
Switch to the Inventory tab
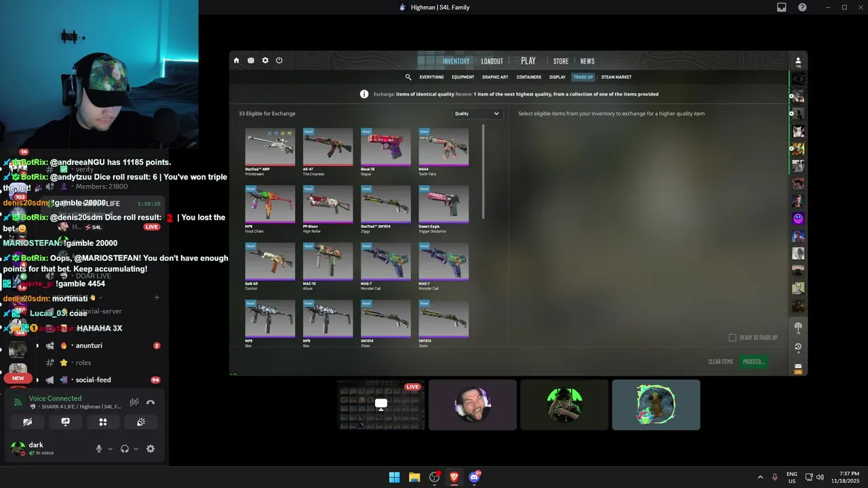point(456,61)
